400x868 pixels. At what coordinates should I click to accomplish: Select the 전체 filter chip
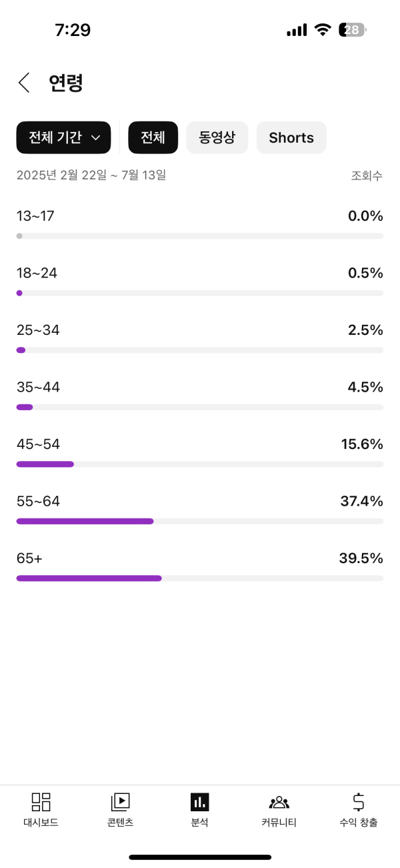point(153,137)
